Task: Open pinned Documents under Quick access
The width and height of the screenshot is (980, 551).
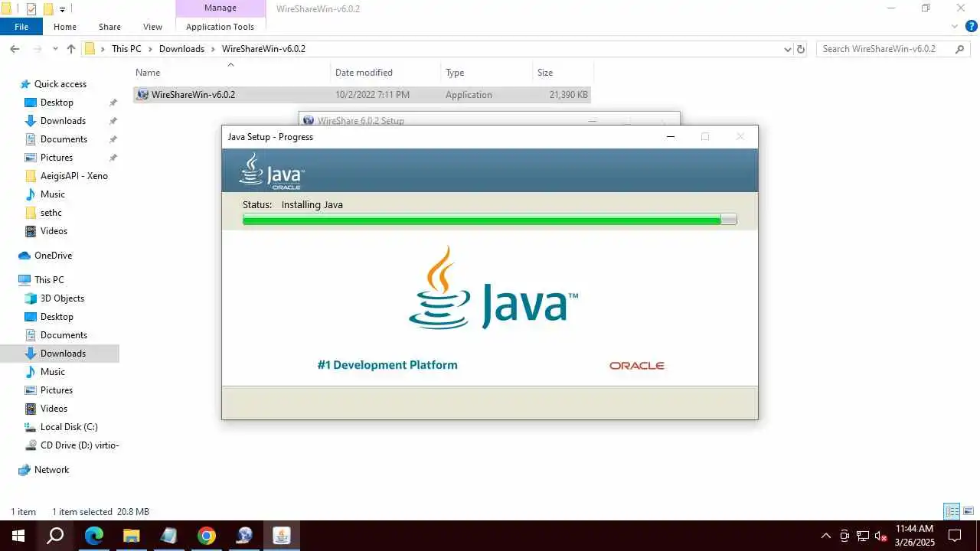Action: (x=64, y=139)
